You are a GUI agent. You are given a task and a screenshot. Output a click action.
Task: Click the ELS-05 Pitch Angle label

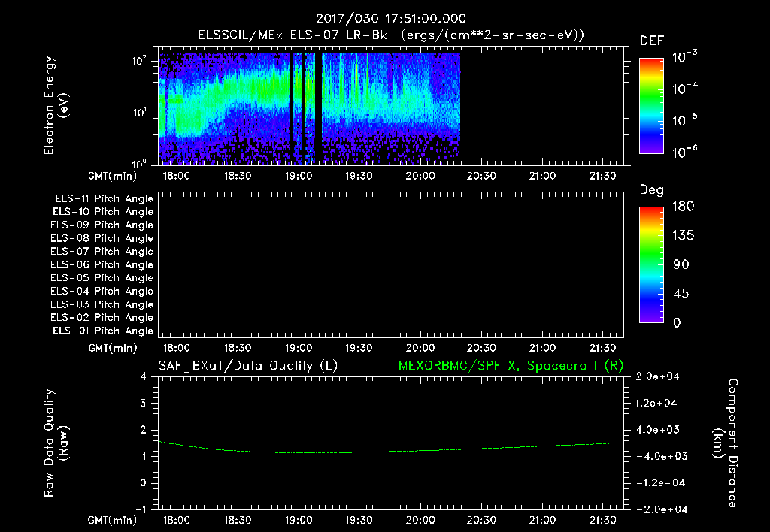pos(102,278)
